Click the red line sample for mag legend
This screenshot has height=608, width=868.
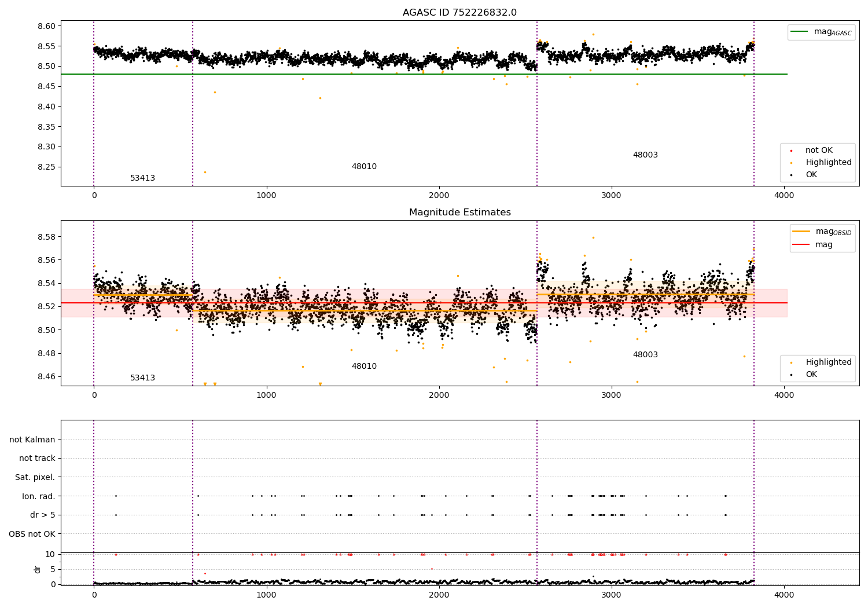pos(801,245)
